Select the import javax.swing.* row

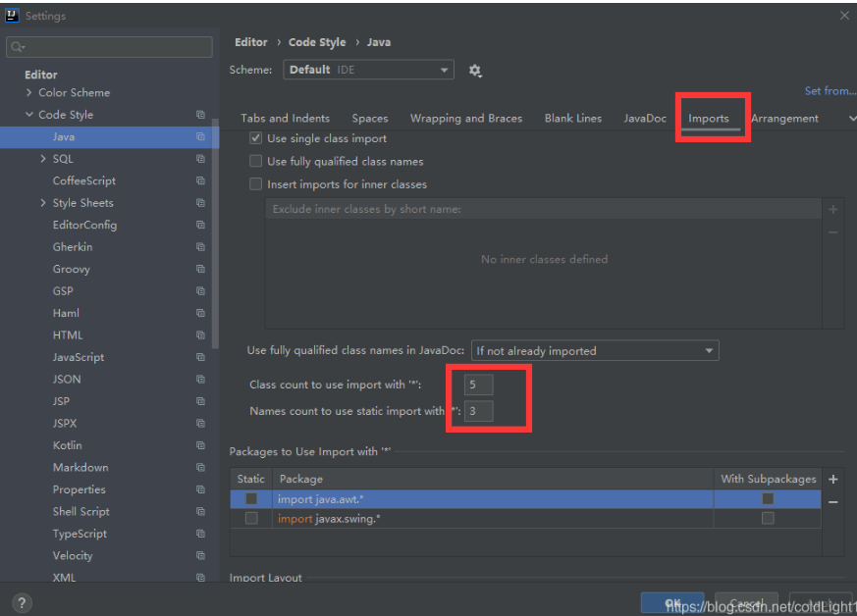[x=526, y=518]
